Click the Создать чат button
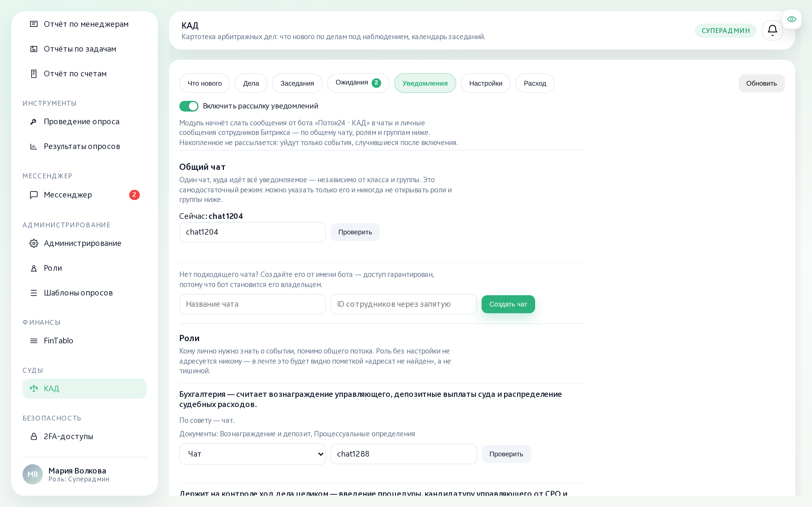Screen dimensions: 812x507 pyautogui.click(x=508, y=304)
